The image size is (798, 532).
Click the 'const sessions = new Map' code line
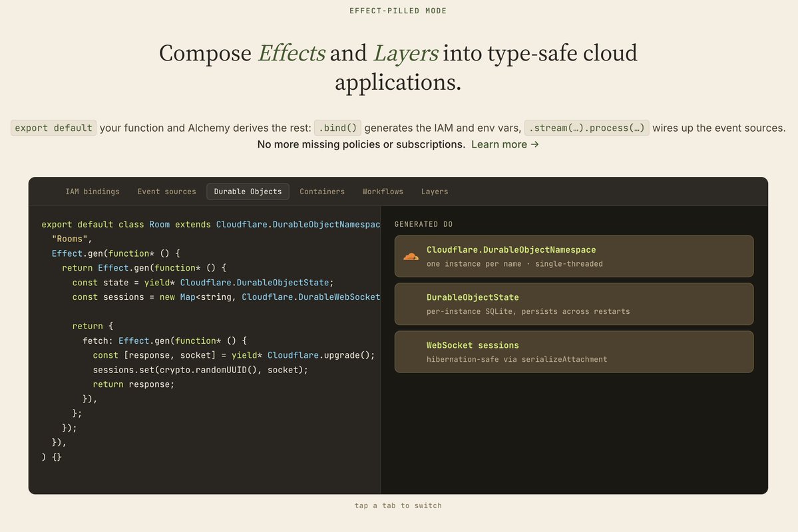pos(226,297)
